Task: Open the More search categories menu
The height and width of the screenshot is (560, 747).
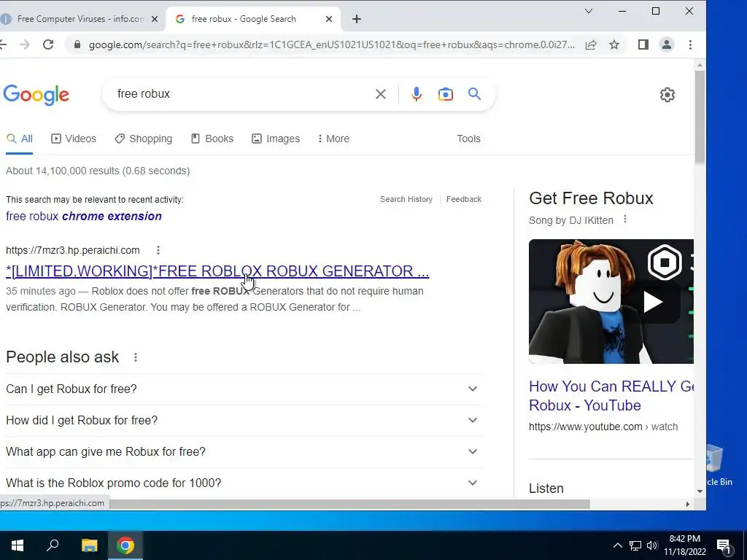Action: click(x=333, y=139)
